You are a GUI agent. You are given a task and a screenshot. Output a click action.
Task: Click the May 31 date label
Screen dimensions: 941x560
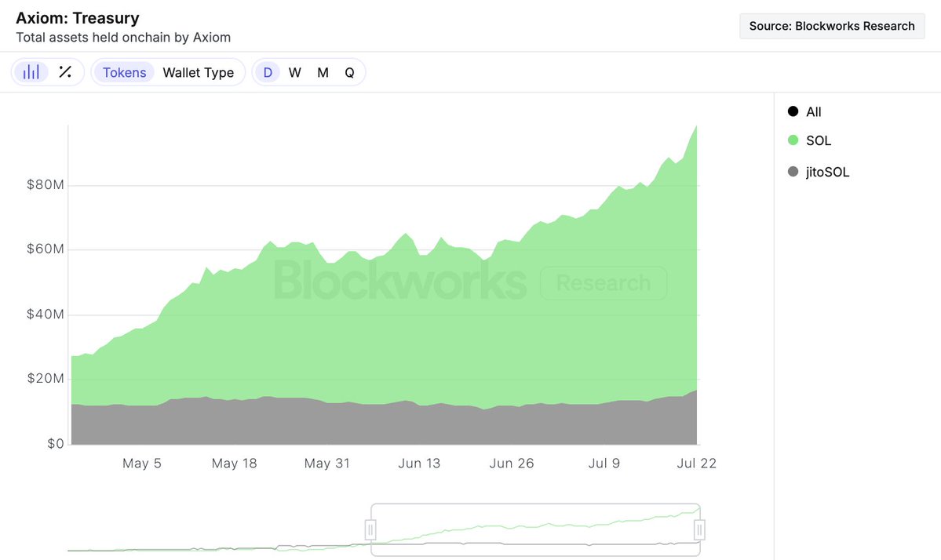point(326,464)
